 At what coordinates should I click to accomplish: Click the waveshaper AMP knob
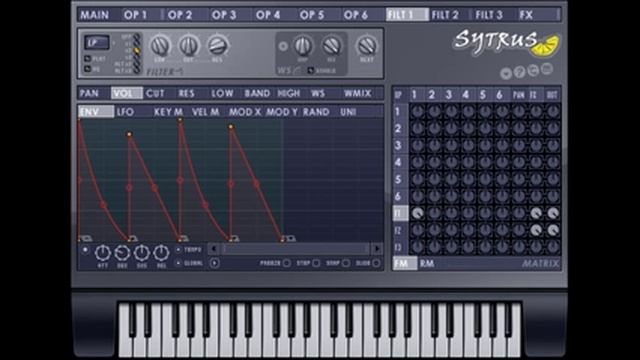(302, 46)
